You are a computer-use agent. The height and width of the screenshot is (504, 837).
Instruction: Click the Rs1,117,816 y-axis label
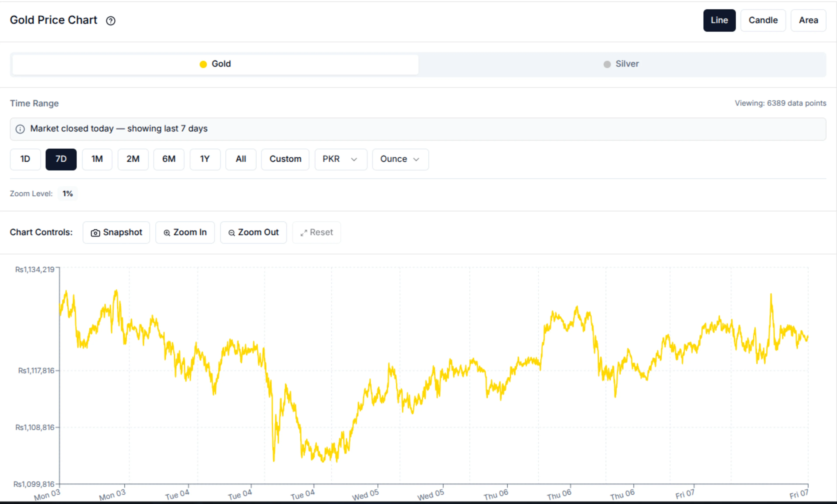click(36, 371)
